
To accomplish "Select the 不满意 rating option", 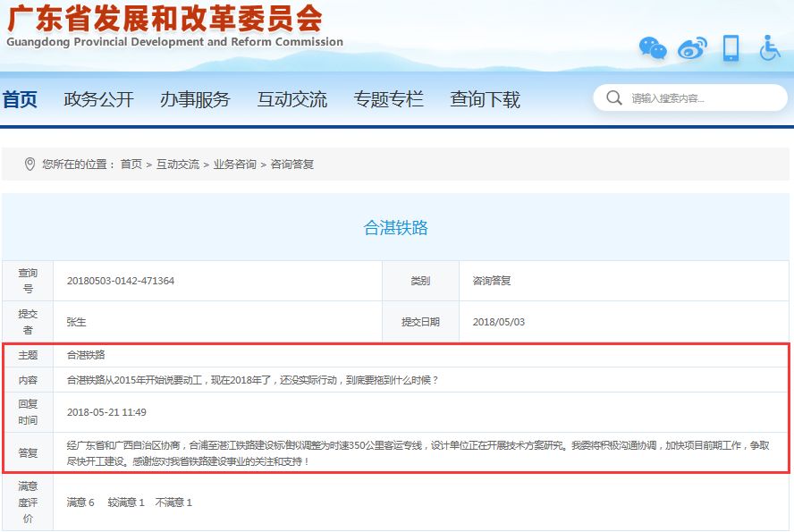I will tap(173, 502).
